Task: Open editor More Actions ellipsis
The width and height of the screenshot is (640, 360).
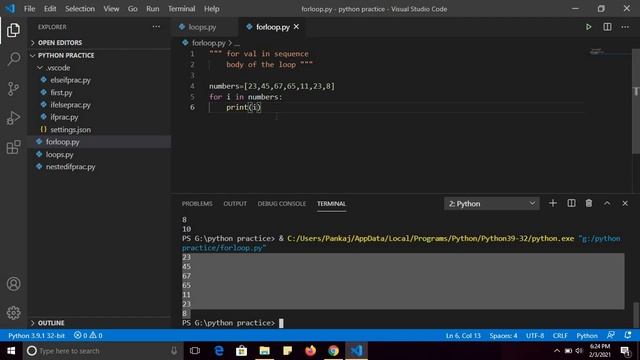Action: point(625,27)
